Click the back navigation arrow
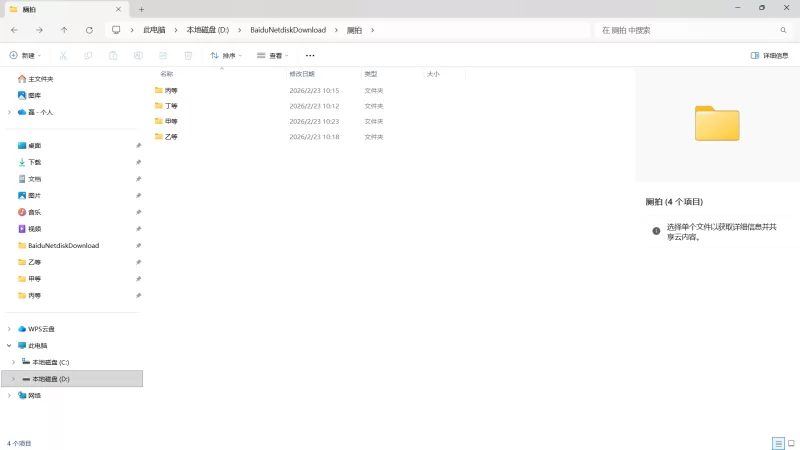The image size is (800, 450). (x=14, y=30)
